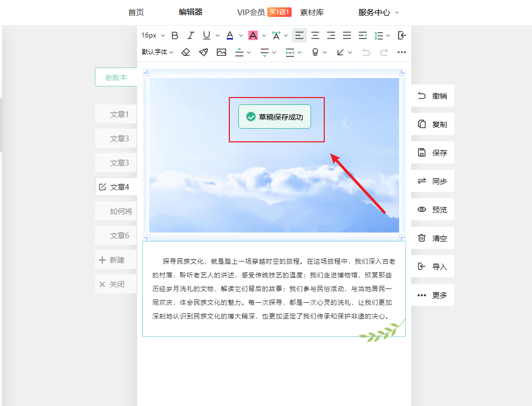Switch to the 编辑器 tab
Viewport: 532px width, 406px height.
coord(191,12)
